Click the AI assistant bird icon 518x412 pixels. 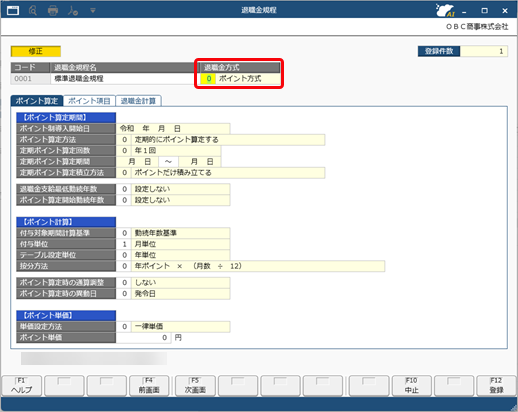point(445,10)
